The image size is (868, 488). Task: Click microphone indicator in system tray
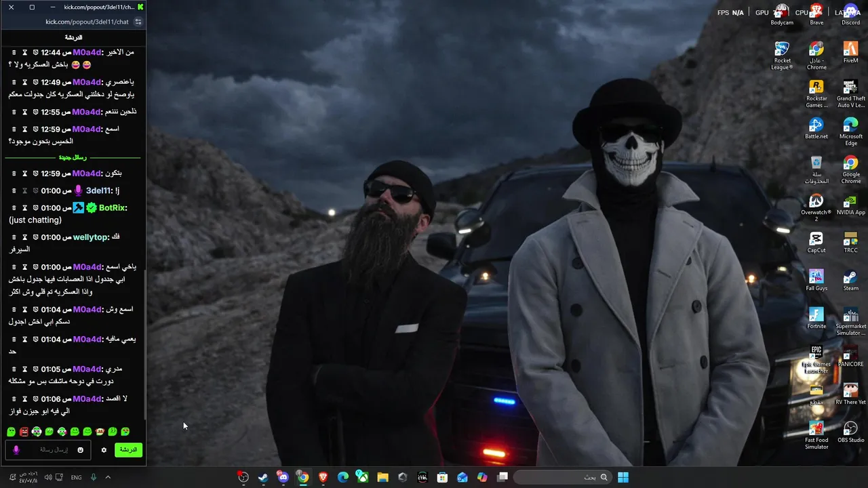tap(94, 477)
